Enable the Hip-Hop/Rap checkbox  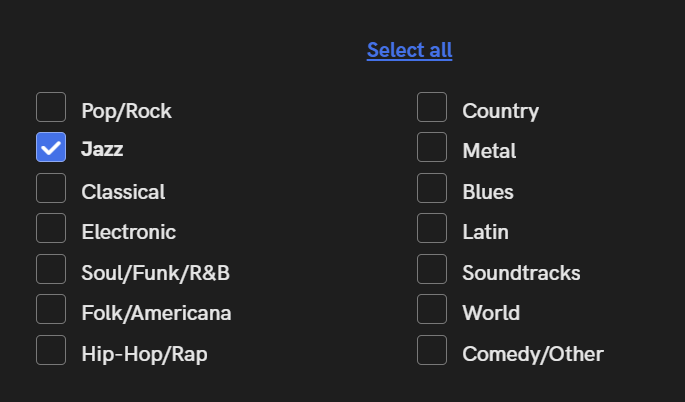pos(51,351)
